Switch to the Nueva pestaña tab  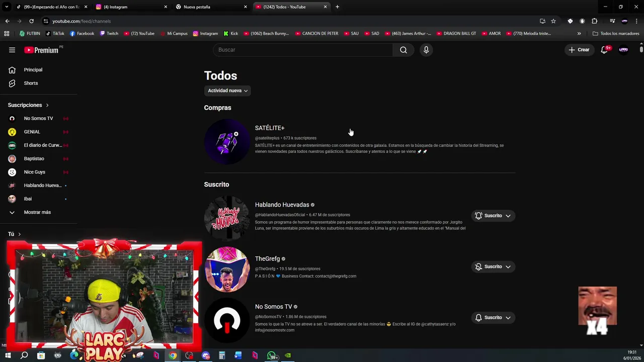click(210, 7)
